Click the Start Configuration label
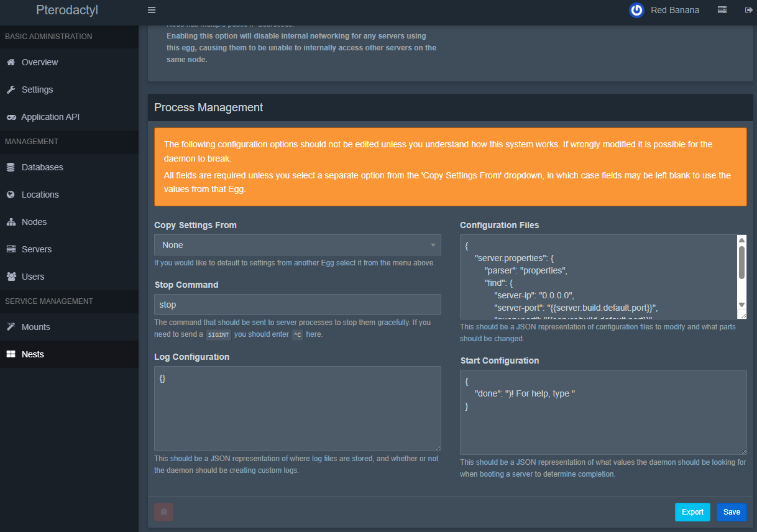 tap(499, 360)
